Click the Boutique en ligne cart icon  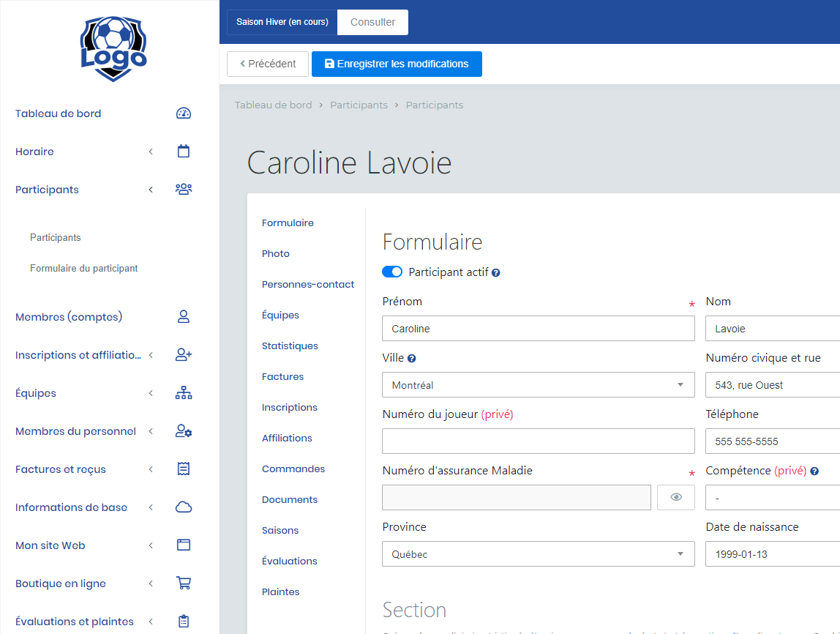[184, 583]
